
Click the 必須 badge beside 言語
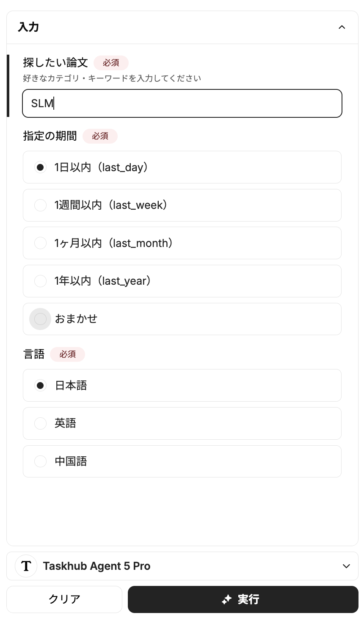click(x=67, y=354)
